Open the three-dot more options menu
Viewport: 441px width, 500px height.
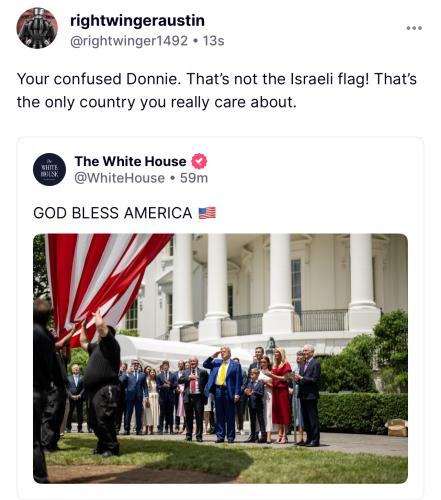tap(414, 28)
